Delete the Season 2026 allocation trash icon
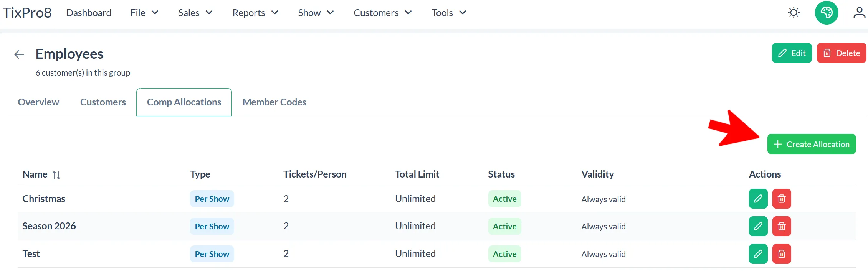 782,226
